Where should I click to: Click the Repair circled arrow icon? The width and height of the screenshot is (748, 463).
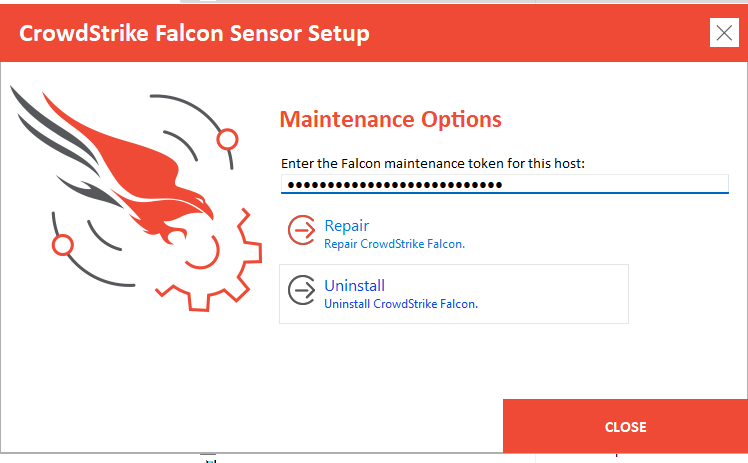301,230
